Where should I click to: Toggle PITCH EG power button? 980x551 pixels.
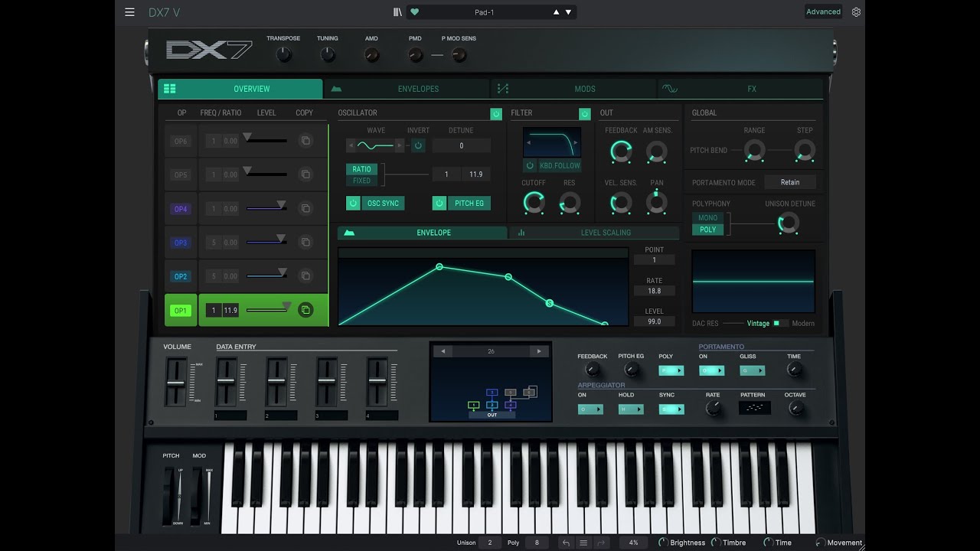click(x=439, y=203)
